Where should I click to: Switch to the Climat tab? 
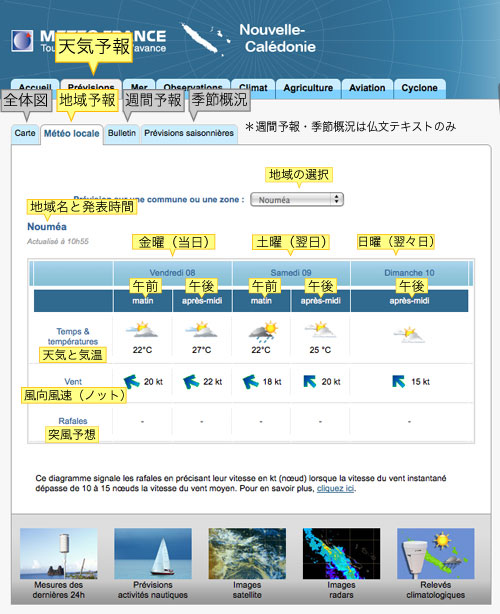(x=253, y=88)
